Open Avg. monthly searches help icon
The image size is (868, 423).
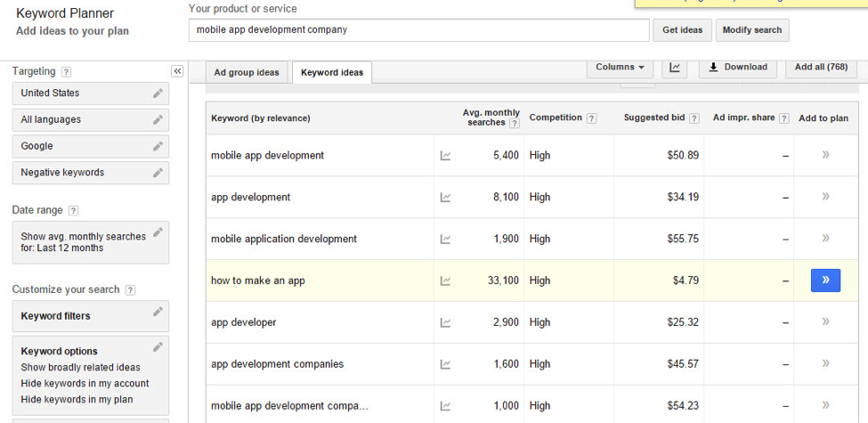coord(515,124)
